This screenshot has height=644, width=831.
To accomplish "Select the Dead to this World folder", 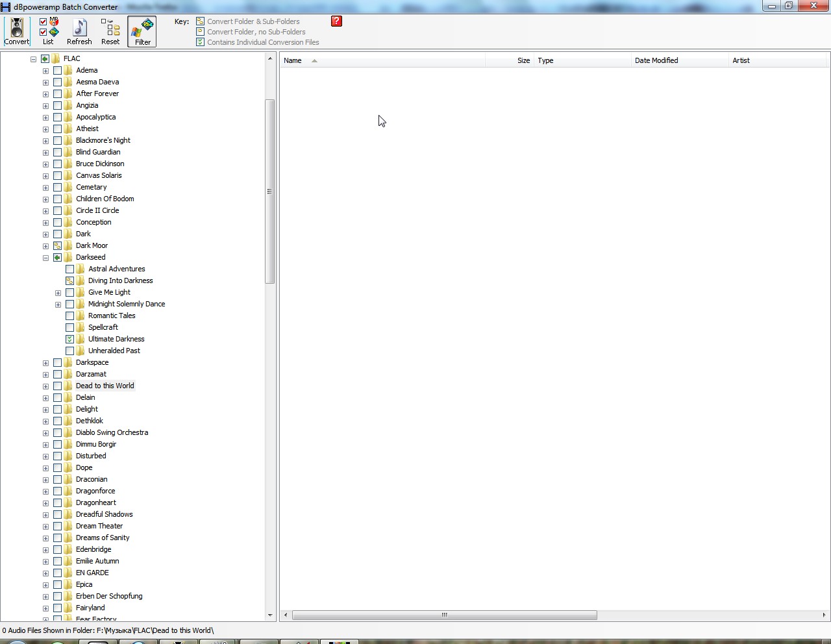I will coord(105,386).
